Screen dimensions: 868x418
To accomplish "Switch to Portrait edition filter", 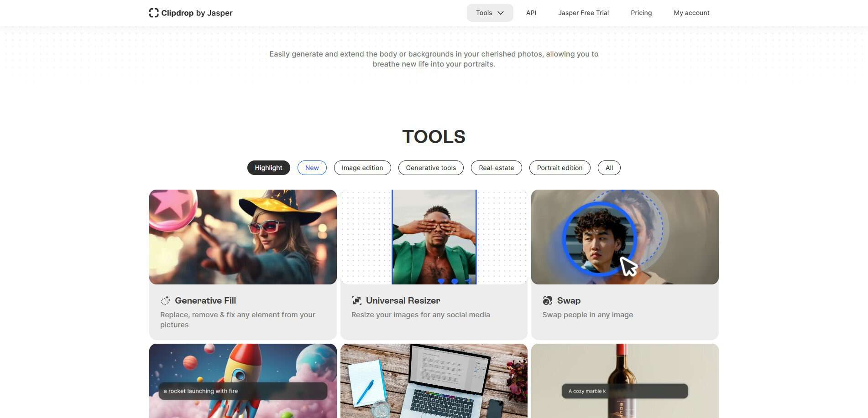I will click(x=559, y=168).
